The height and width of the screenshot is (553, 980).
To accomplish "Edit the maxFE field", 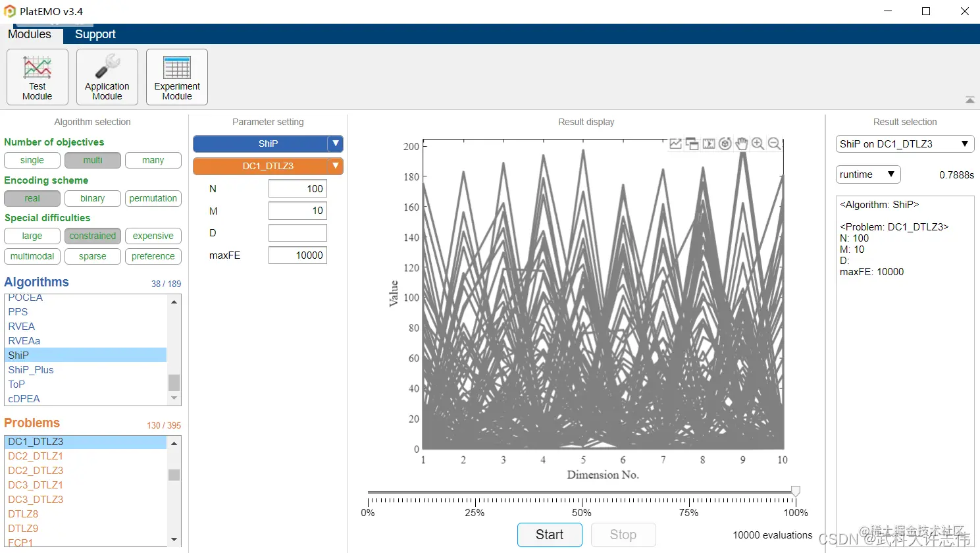I will [297, 255].
